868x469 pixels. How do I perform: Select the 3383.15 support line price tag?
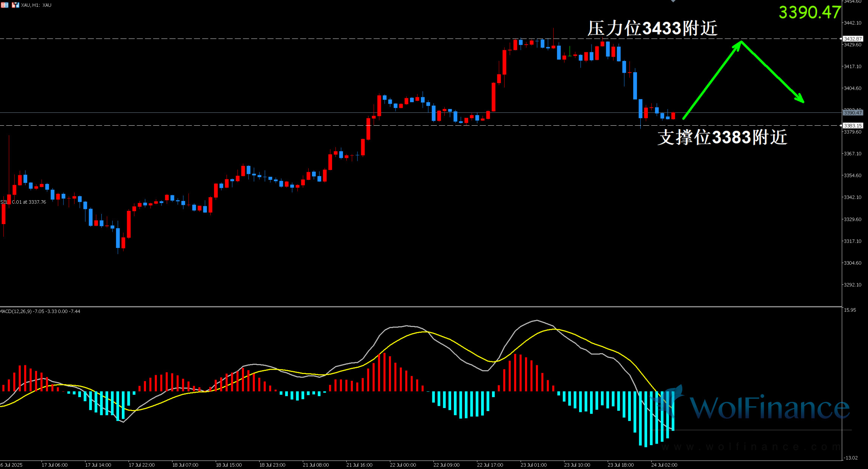click(x=853, y=125)
